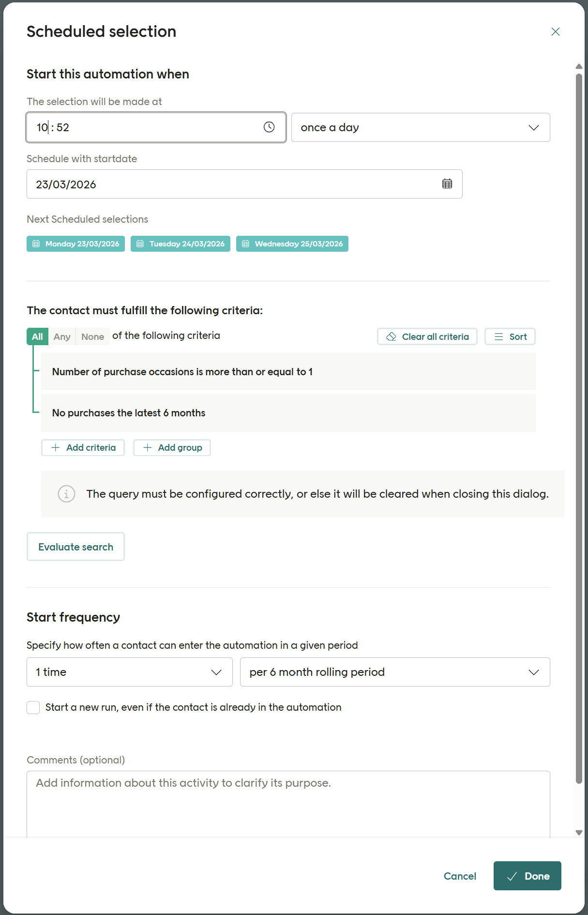Select the 'All' criteria match tab
Image resolution: width=588 pixels, height=915 pixels.
(x=37, y=337)
